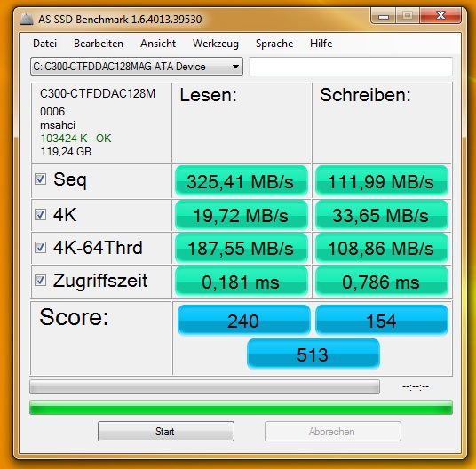Click the green progress bar
Image resolution: width=476 pixels, height=469 pixels.
[x=241, y=408]
